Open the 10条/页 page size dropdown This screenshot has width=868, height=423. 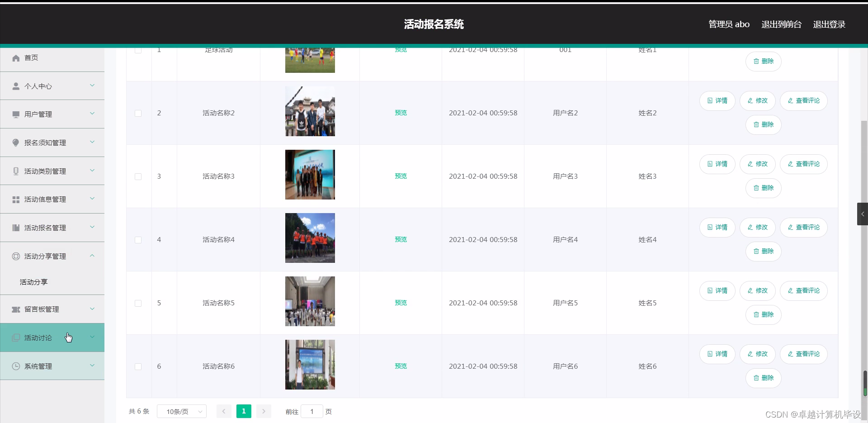tap(181, 411)
